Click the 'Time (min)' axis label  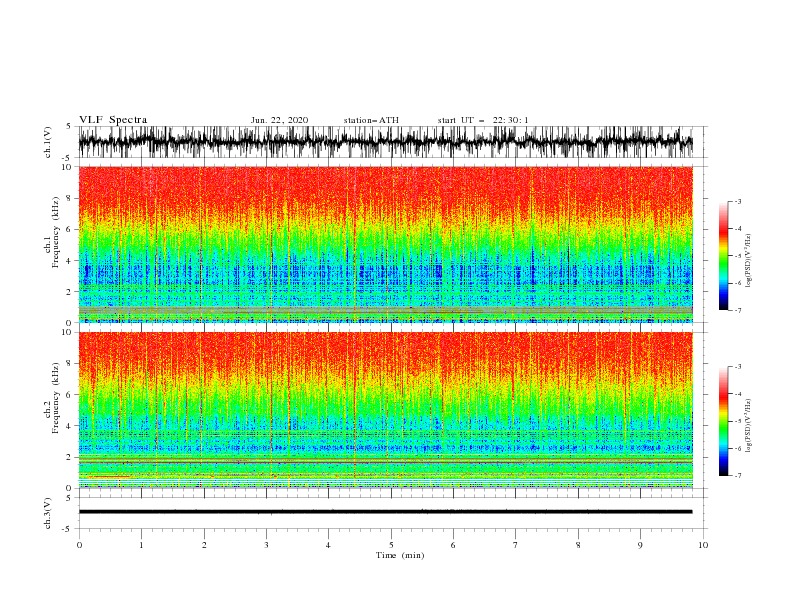coord(400,555)
